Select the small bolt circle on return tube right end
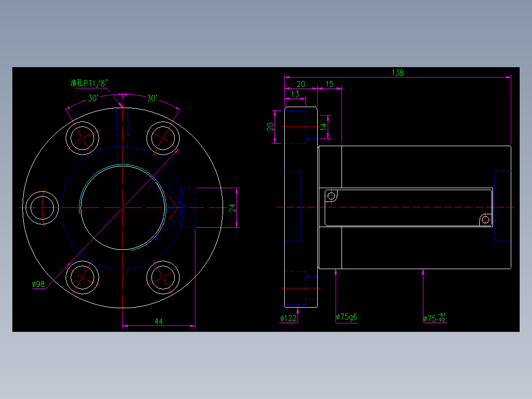The image size is (532, 399). (x=486, y=220)
